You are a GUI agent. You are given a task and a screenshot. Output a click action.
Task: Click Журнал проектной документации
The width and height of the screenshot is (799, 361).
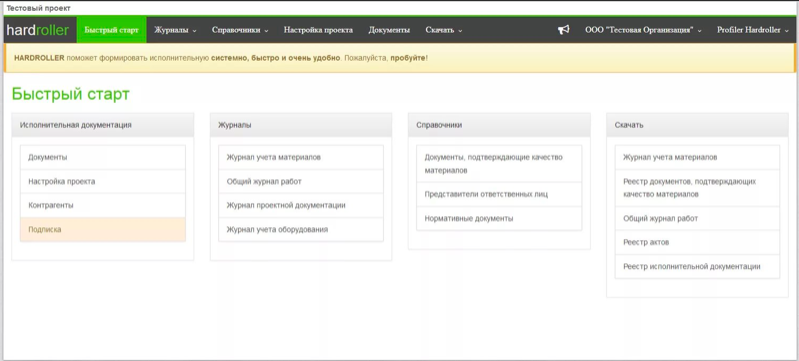301,205
